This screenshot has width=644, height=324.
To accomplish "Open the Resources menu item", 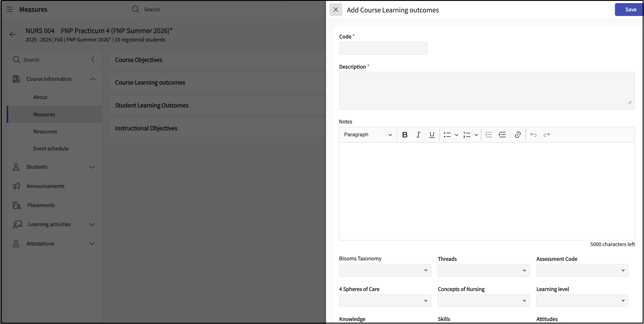I will pyautogui.click(x=45, y=131).
